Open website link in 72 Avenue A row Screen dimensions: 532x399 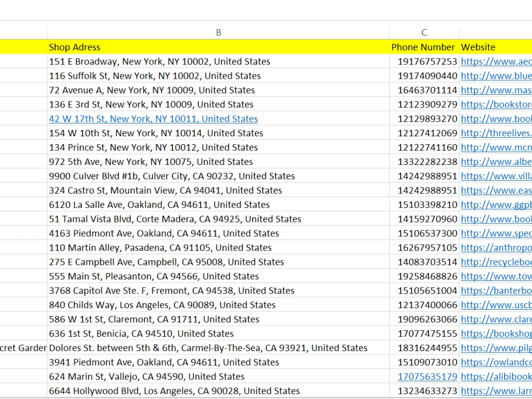click(496, 90)
